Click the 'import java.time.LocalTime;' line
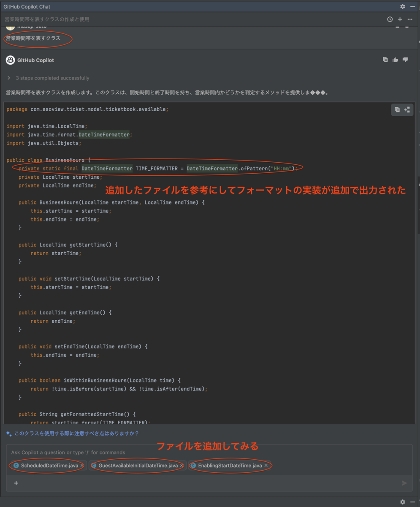This screenshot has height=507, width=420. tap(47, 126)
